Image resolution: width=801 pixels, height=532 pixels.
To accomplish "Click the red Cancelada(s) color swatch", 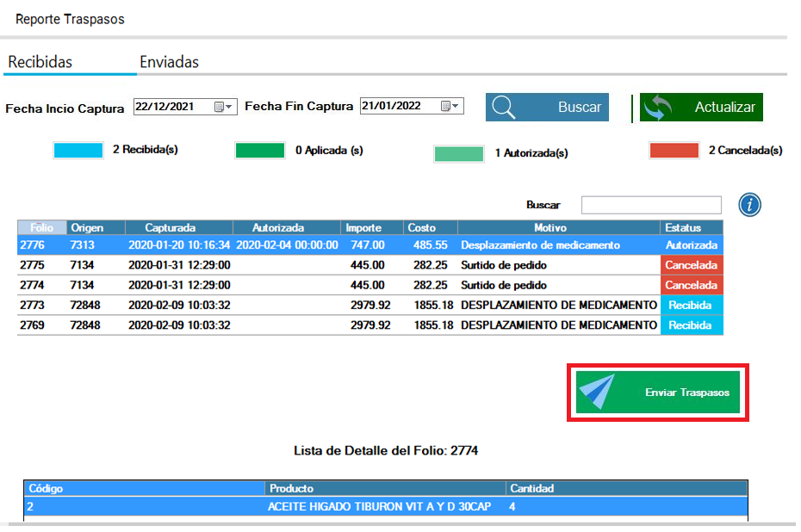I will pyautogui.click(x=674, y=151).
